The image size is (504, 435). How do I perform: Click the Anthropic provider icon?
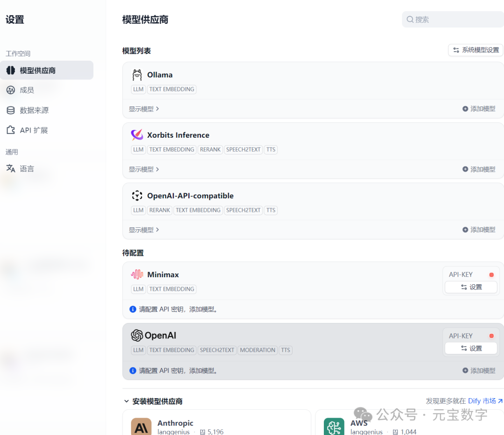(x=141, y=427)
